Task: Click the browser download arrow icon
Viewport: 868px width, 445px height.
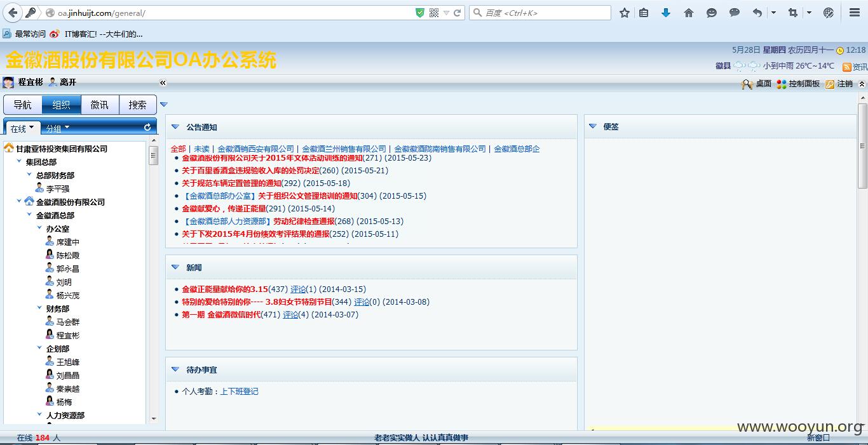Action: [x=666, y=13]
